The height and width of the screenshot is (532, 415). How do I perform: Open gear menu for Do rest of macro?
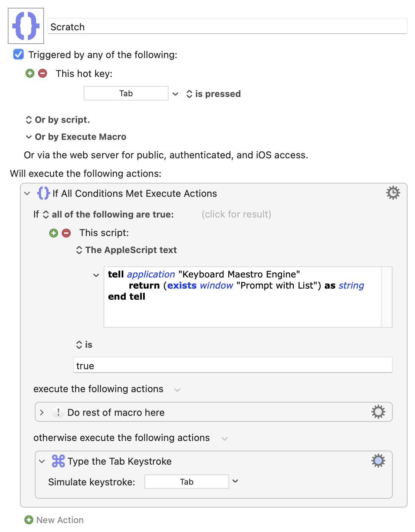coord(378,412)
